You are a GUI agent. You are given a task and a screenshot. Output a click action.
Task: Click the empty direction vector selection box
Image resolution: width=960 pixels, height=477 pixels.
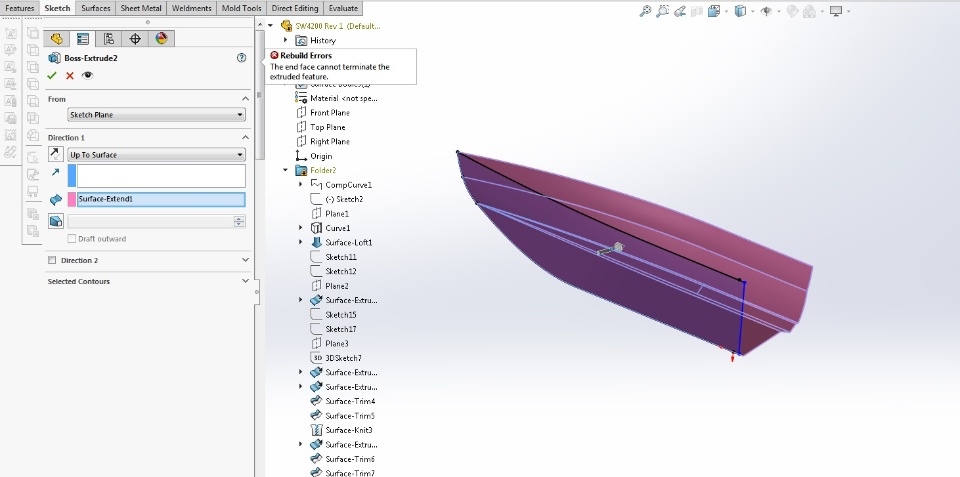[161, 176]
